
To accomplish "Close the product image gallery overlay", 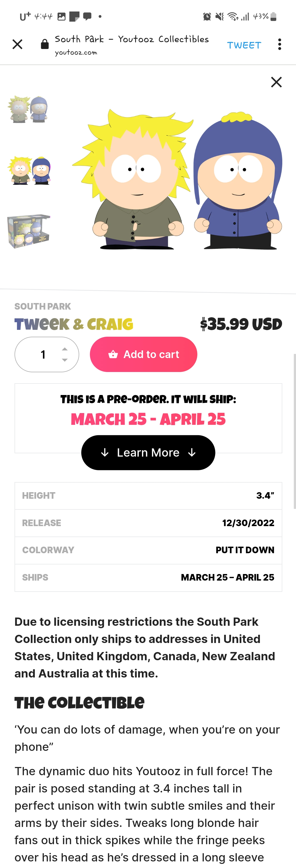I will [x=277, y=82].
